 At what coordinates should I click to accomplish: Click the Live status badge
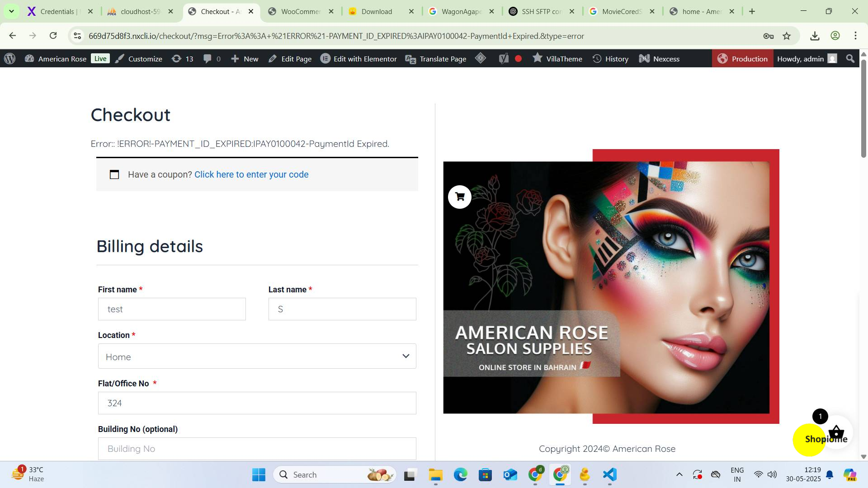coord(100,58)
